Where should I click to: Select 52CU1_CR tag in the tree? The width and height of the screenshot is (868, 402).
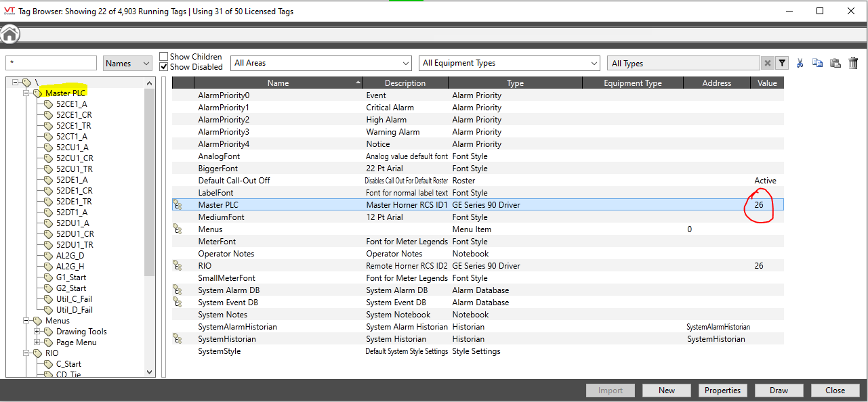[75, 158]
